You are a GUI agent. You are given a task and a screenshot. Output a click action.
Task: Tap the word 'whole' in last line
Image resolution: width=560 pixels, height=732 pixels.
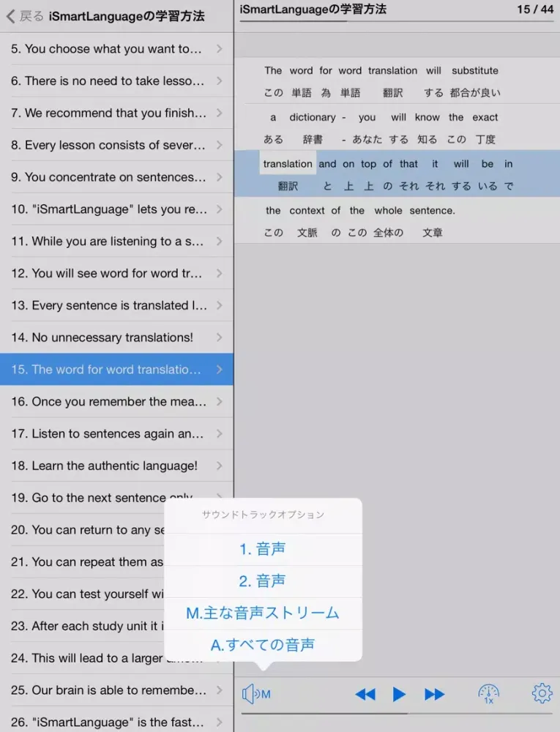tap(388, 211)
